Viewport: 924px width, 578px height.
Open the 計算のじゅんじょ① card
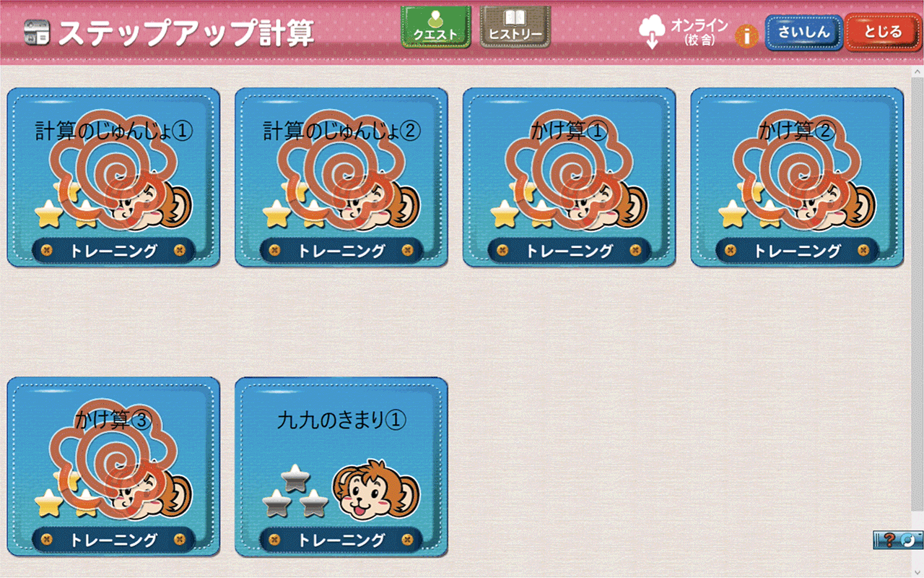click(x=113, y=177)
